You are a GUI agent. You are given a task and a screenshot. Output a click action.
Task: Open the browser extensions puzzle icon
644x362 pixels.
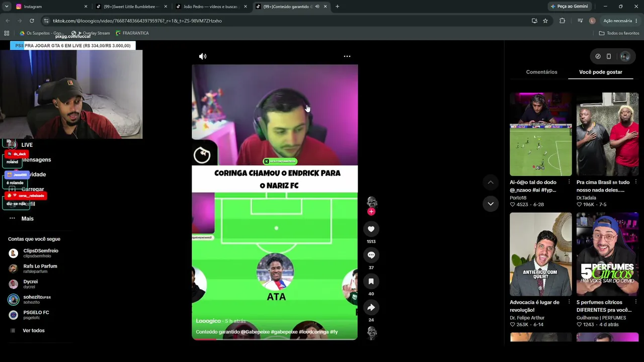562,21
